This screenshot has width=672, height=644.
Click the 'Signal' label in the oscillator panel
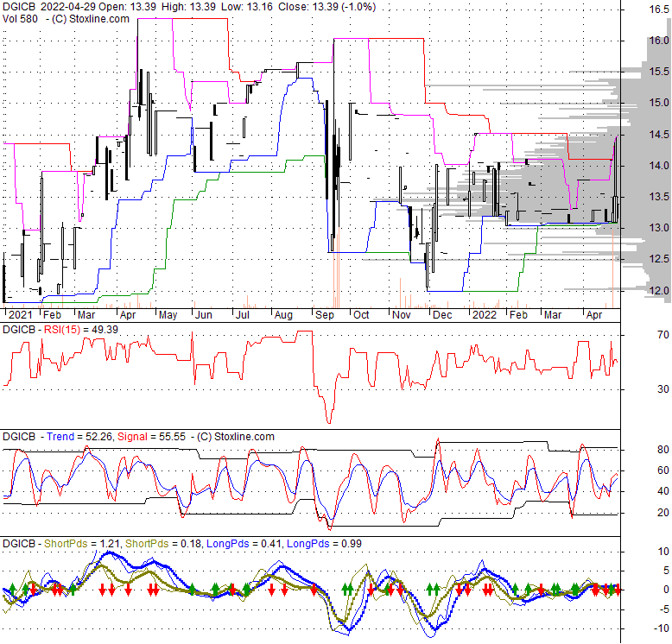click(132, 437)
